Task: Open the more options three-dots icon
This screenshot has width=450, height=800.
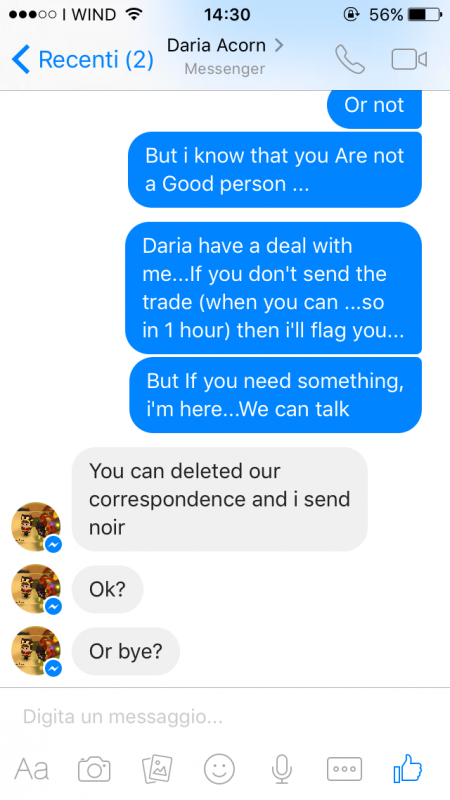Action: point(344,769)
